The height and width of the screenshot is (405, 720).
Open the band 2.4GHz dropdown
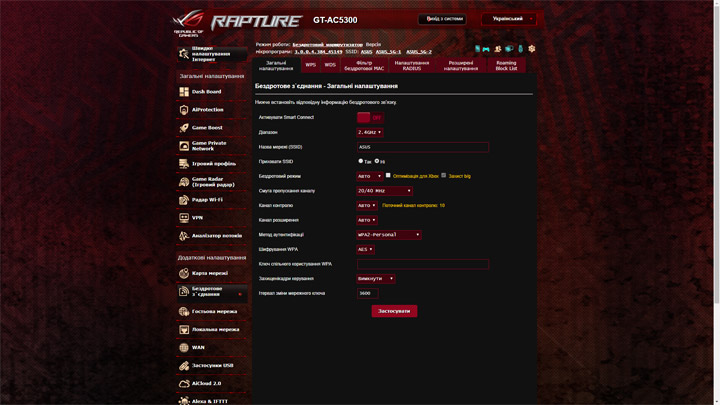point(370,132)
